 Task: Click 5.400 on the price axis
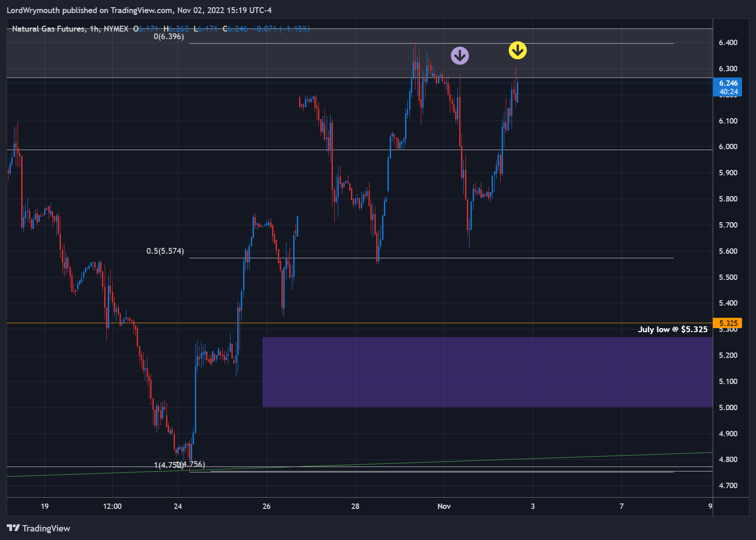(728, 303)
